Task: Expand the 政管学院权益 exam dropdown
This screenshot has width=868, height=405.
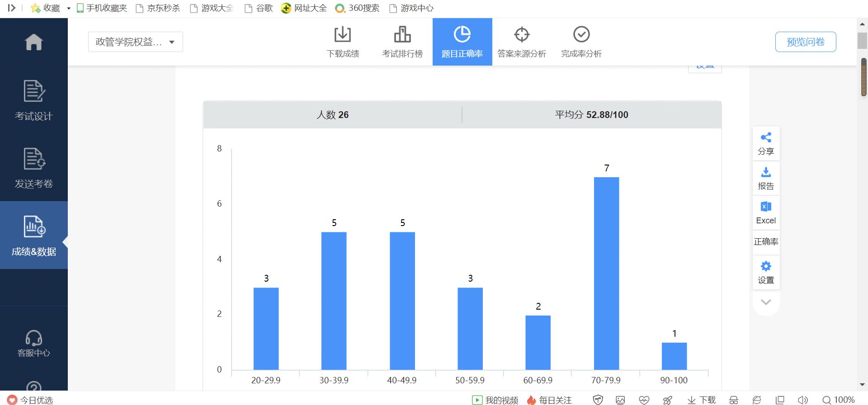Action: click(x=135, y=42)
